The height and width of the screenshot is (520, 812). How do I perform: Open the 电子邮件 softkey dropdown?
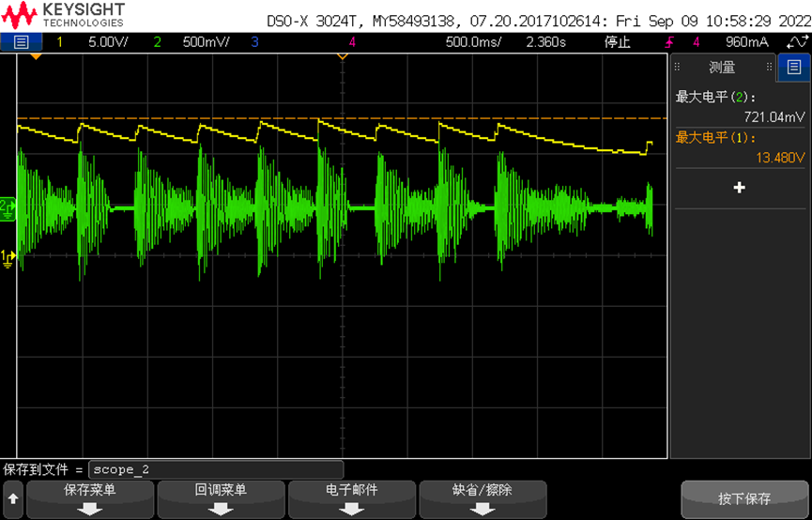coord(352,499)
